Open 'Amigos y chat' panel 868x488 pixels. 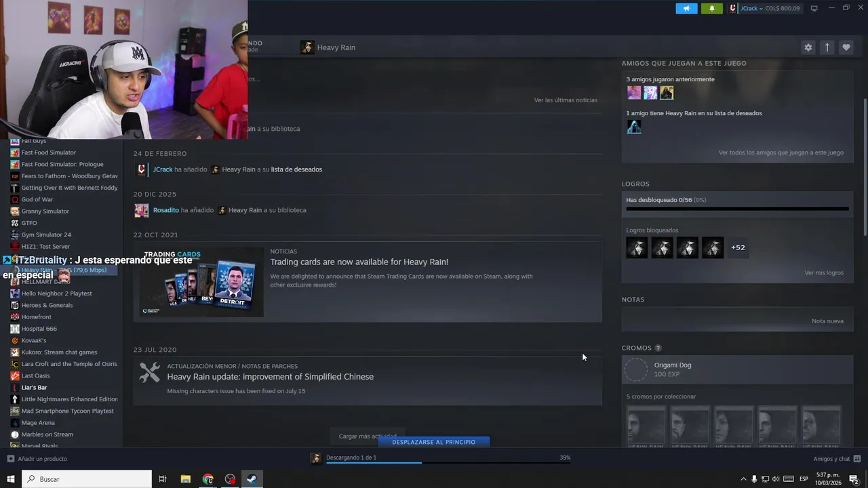click(837, 459)
